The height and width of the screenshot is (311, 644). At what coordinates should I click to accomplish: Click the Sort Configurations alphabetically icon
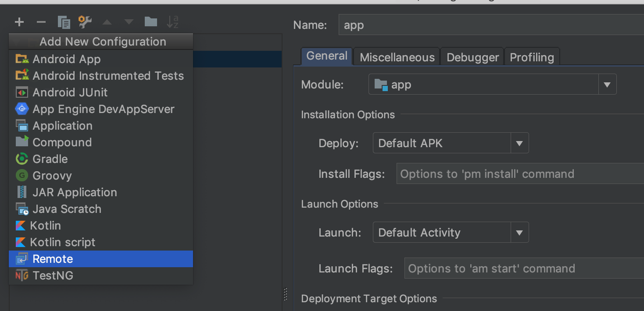172,22
